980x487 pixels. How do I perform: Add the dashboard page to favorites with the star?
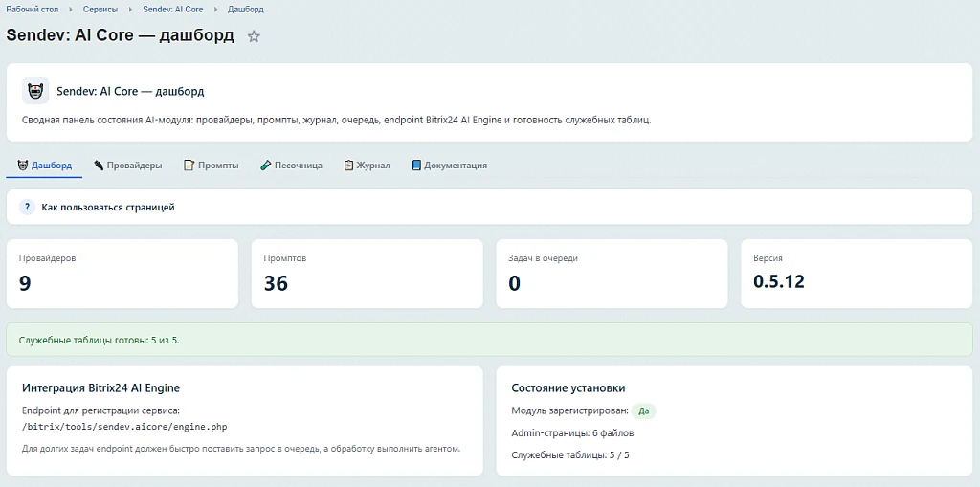[x=253, y=36]
